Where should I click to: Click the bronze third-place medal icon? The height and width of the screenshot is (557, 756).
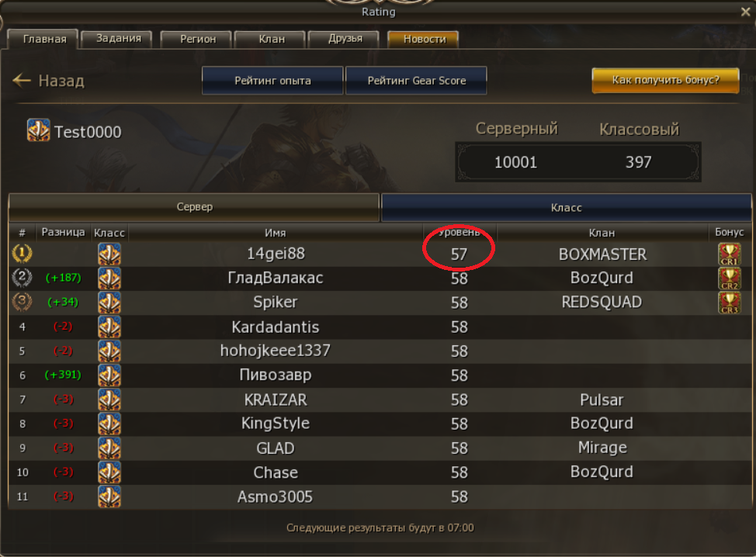click(x=22, y=302)
